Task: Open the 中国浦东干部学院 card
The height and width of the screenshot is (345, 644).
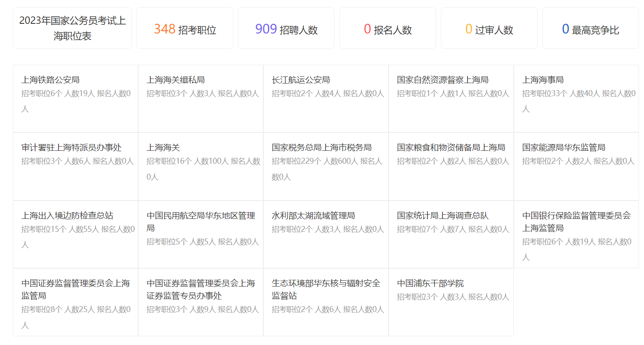Action: [x=451, y=302]
